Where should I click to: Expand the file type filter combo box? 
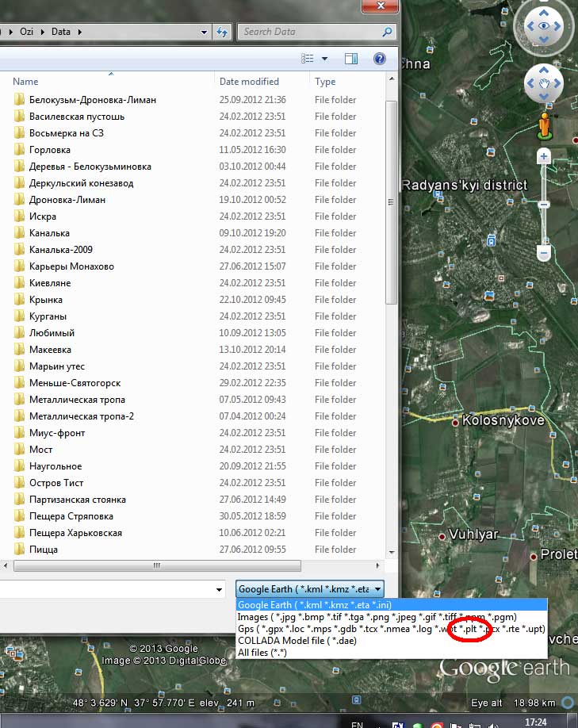(x=310, y=588)
